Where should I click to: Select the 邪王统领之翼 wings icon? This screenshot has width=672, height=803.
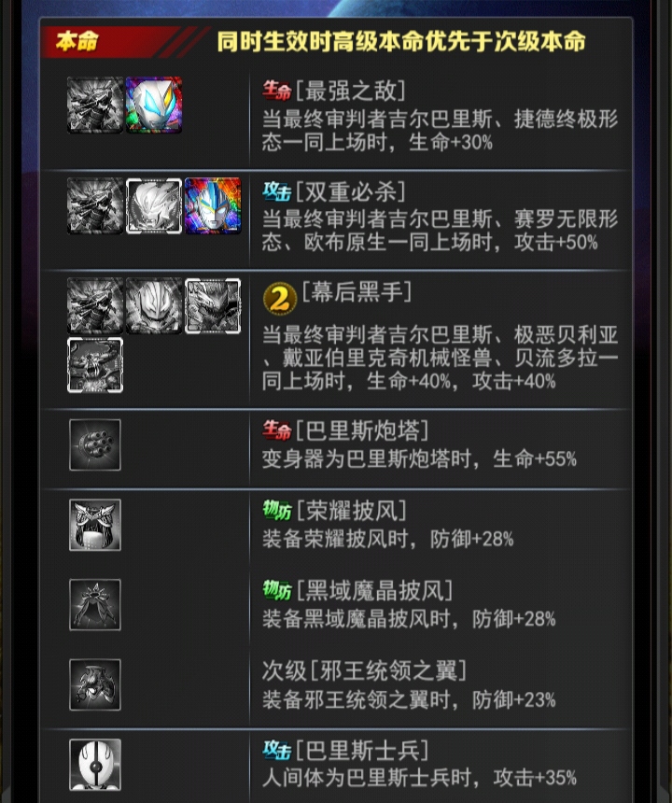point(95,684)
